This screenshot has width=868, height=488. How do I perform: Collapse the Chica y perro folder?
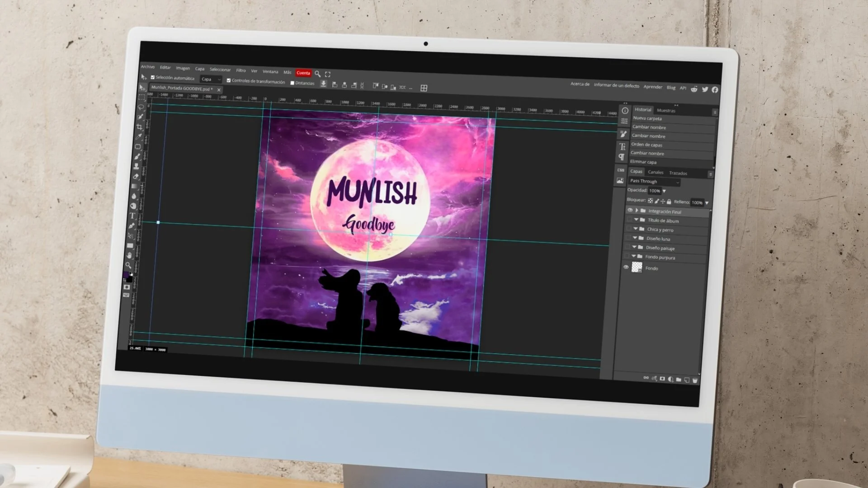click(x=635, y=229)
